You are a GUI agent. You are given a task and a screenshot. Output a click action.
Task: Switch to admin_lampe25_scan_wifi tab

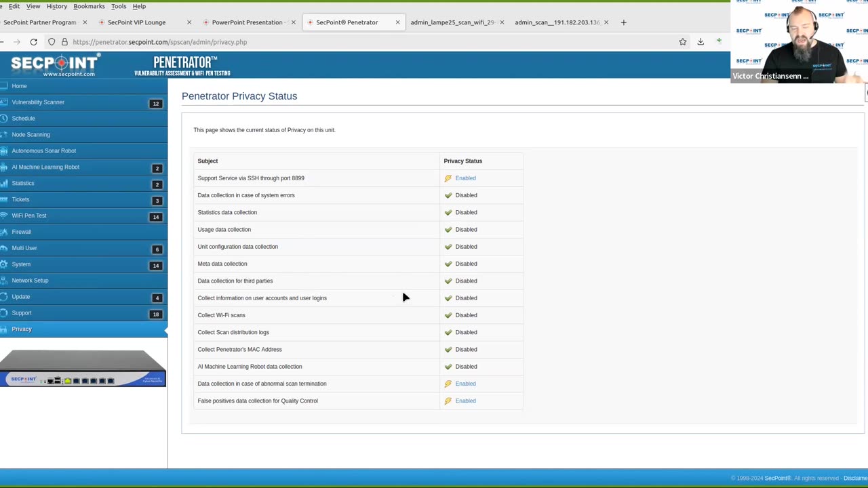pos(452,22)
